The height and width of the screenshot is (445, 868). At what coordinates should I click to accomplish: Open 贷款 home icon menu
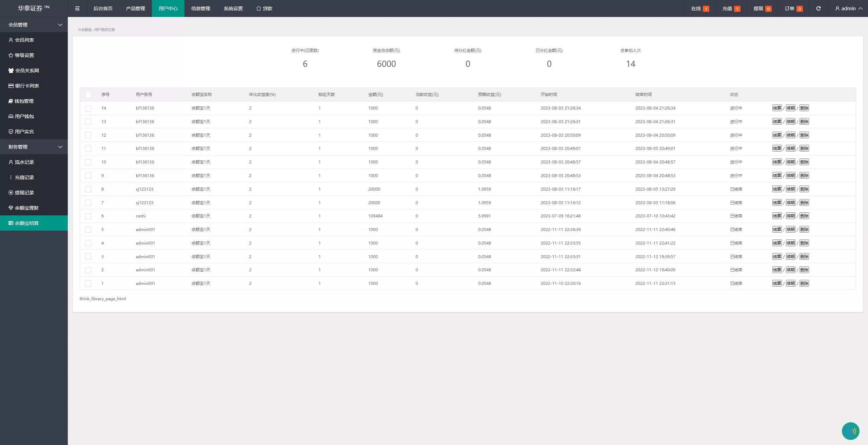(x=264, y=8)
